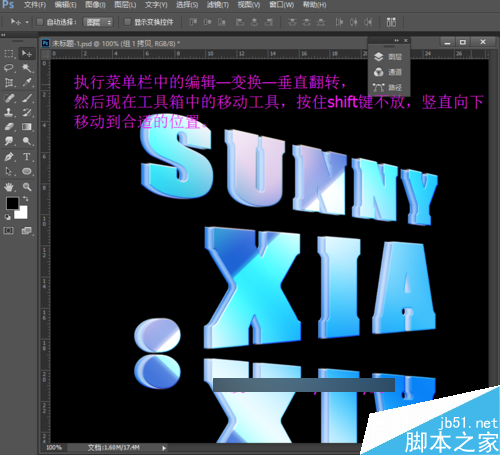Viewport: 500px width, 455px height.
Task: Expand the collapsed panel dock arrows
Action: click(396, 40)
